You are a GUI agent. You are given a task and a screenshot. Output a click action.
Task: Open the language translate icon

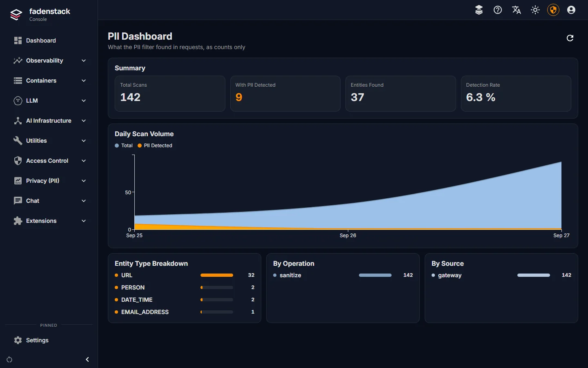pyautogui.click(x=517, y=10)
